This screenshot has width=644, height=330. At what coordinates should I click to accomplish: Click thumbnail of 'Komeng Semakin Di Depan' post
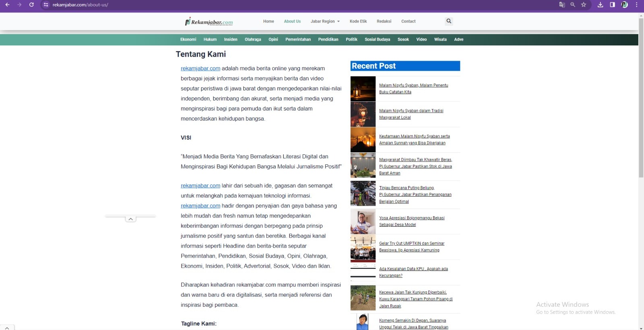(363, 322)
